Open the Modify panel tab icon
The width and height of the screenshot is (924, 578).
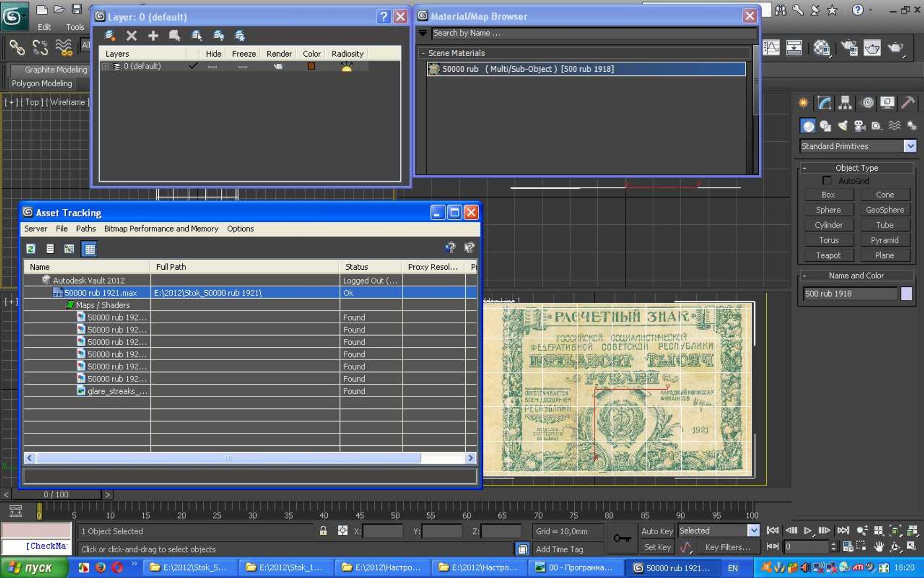[x=824, y=103]
